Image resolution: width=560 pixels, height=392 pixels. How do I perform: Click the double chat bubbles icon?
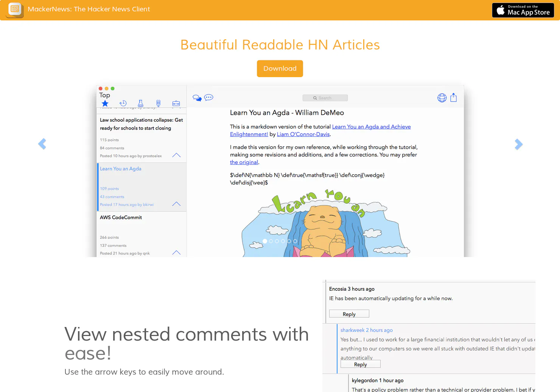(197, 98)
